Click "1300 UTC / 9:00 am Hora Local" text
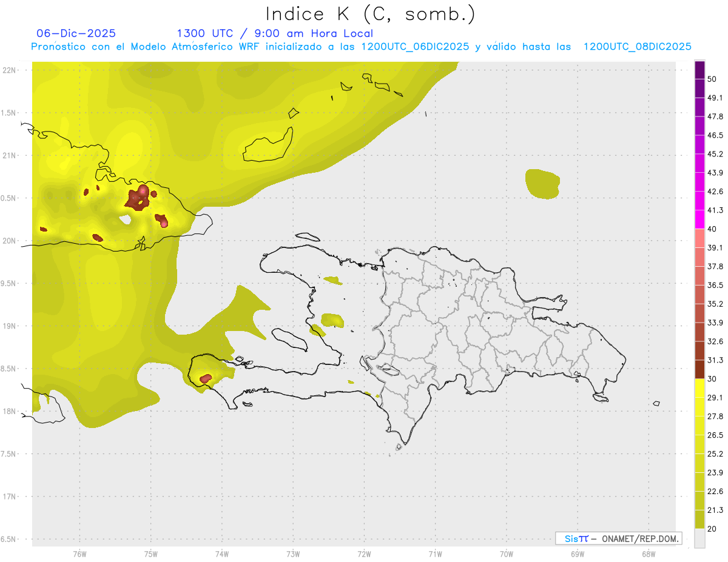Screen dimensions: 728x562 [275, 33]
